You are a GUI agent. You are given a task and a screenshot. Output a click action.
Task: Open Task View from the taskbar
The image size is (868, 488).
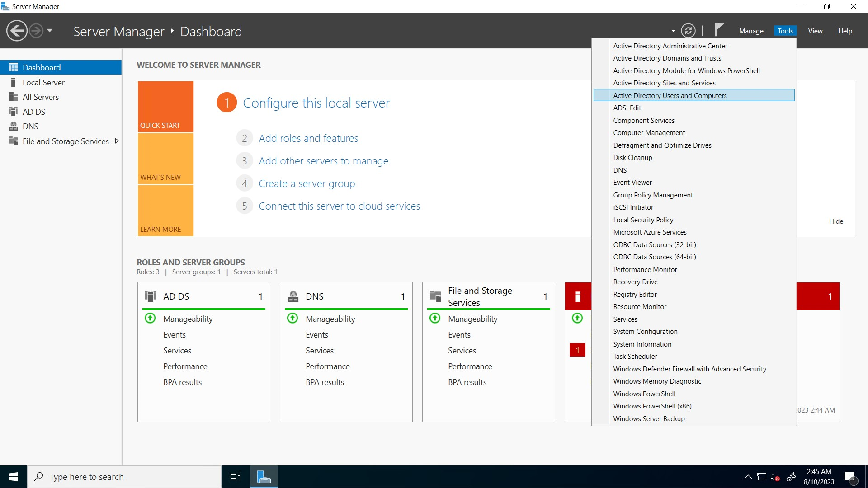click(235, 477)
